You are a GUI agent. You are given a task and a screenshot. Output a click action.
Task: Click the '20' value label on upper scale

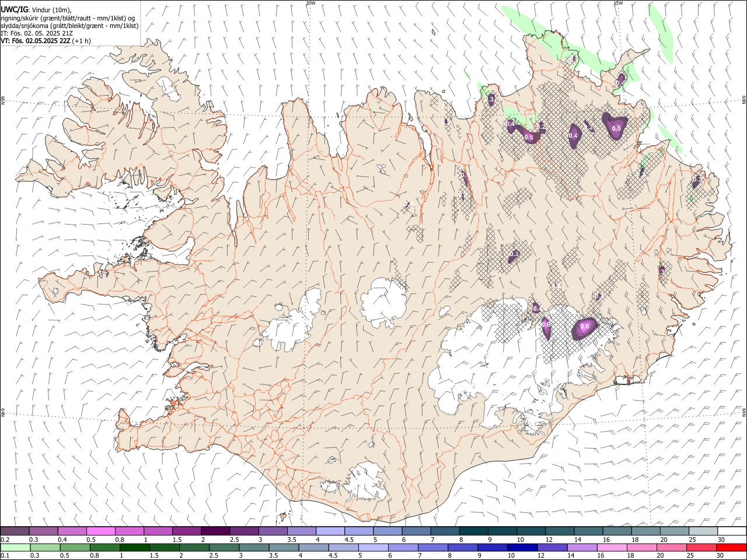(x=664, y=540)
